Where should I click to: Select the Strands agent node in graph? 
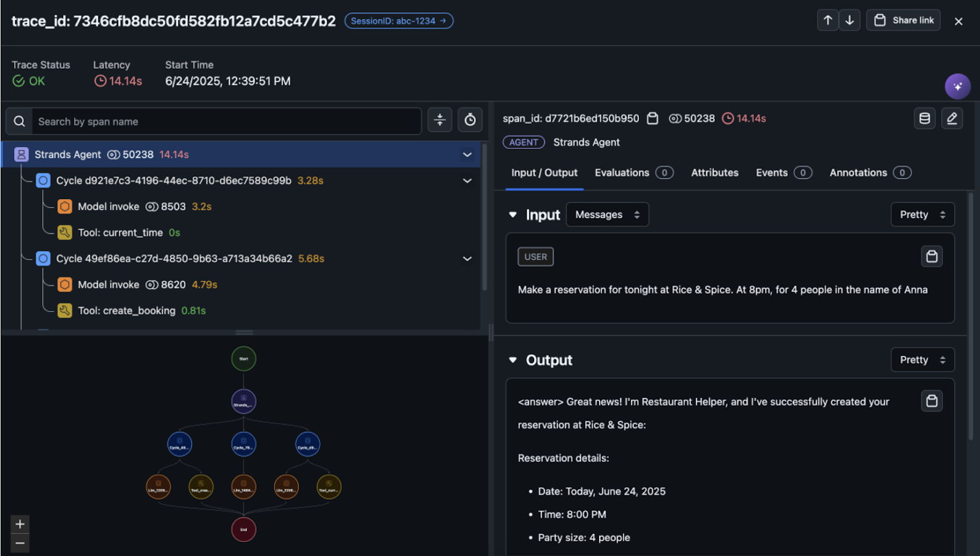244,402
